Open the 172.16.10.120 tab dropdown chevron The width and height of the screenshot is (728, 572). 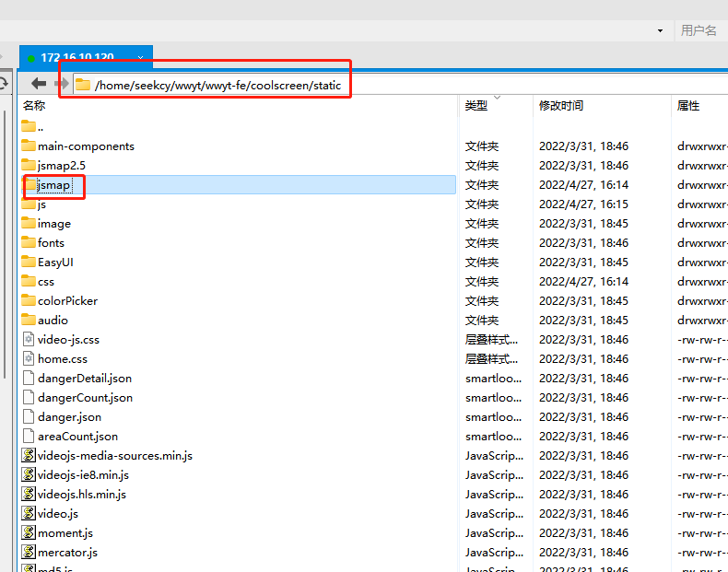coord(140,57)
